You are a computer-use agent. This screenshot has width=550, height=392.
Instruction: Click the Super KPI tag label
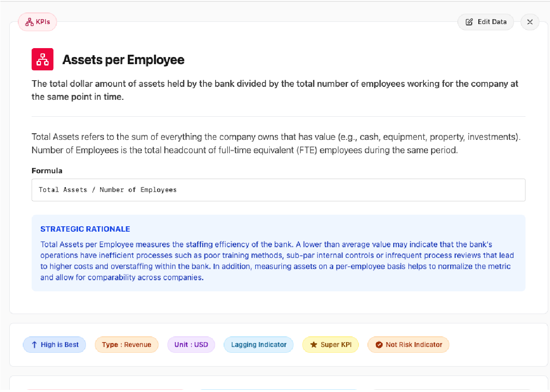[x=336, y=345]
